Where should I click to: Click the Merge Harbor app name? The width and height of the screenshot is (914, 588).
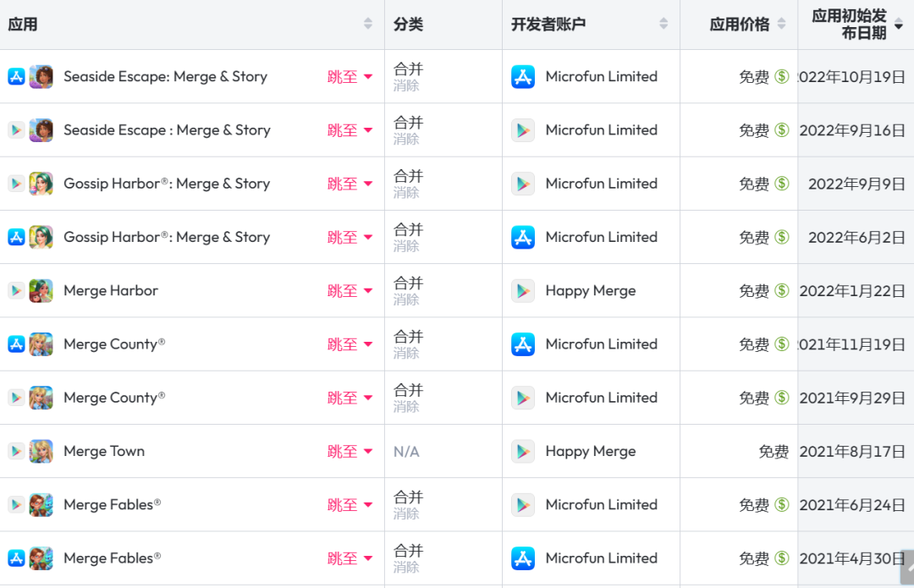coord(110,290)
